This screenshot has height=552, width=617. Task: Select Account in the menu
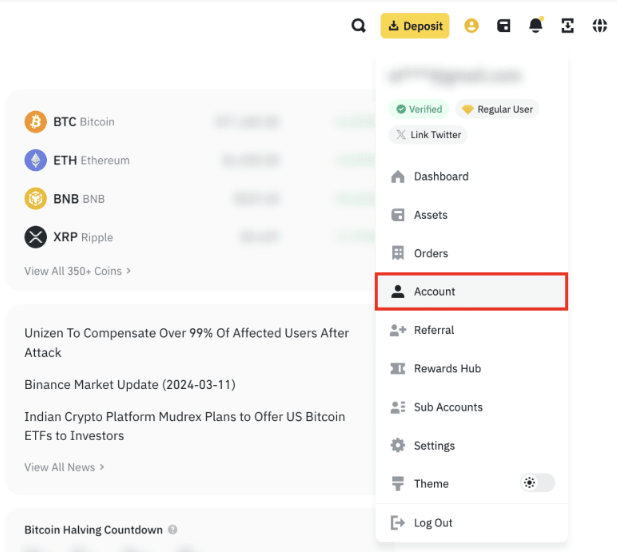click(x=471, y=292)
